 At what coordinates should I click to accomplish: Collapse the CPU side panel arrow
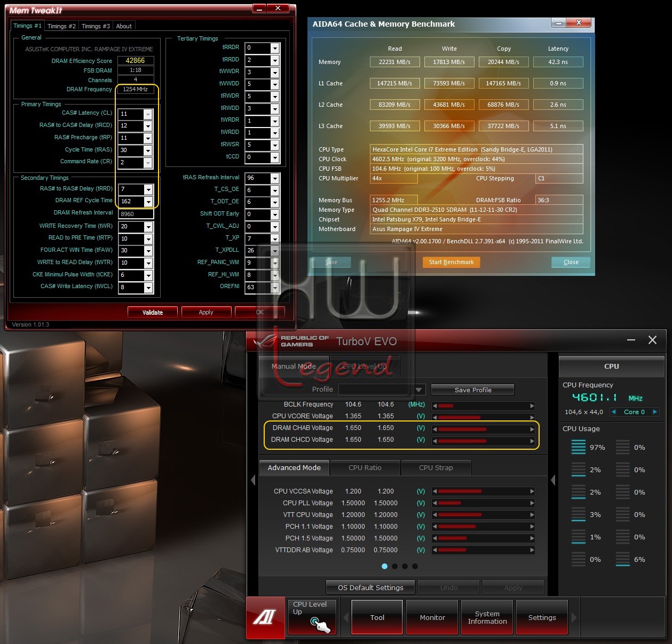(553, 480)
